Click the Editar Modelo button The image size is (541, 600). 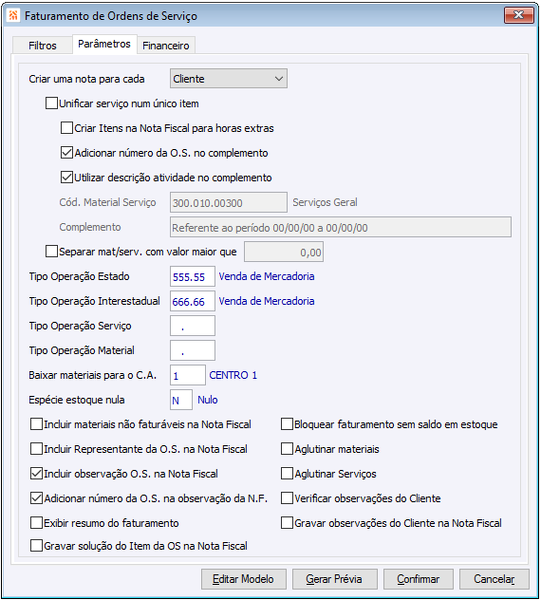click(x=244, y=579)
